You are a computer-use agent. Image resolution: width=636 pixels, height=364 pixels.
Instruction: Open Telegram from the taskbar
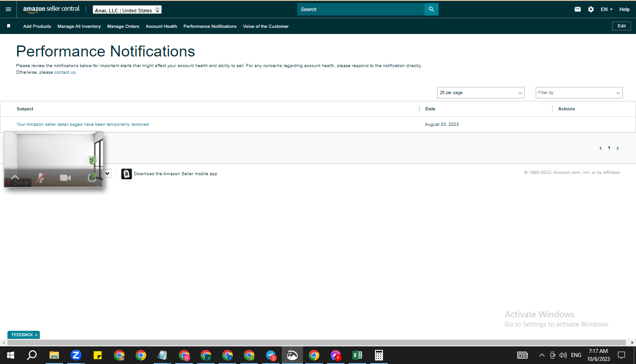[271, 355]
